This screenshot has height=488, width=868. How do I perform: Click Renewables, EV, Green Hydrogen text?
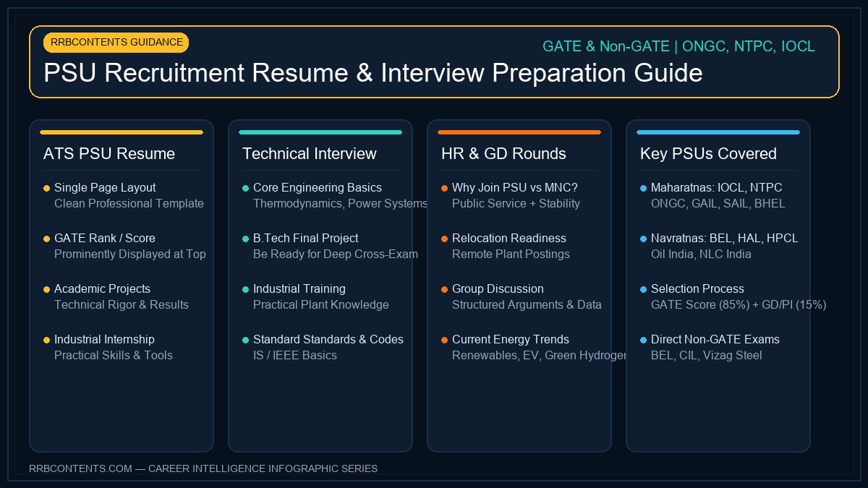click(x=540, y=356)
